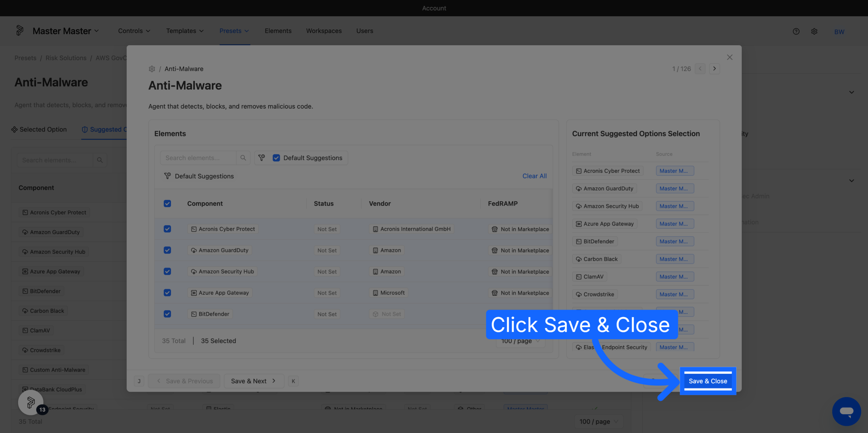This screenshot has height=433, width=868.
Task: Click the Amazon vendor tag in the GuardDuty row
Action: click(x=386, y=250)
